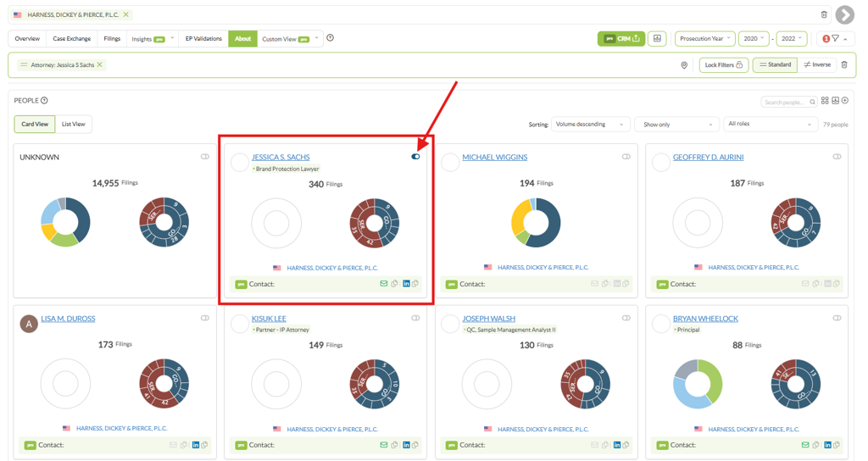Viewport: 868px width, 461px height.
Task: Open the All roles dropdown
Action: click(770, 124)
